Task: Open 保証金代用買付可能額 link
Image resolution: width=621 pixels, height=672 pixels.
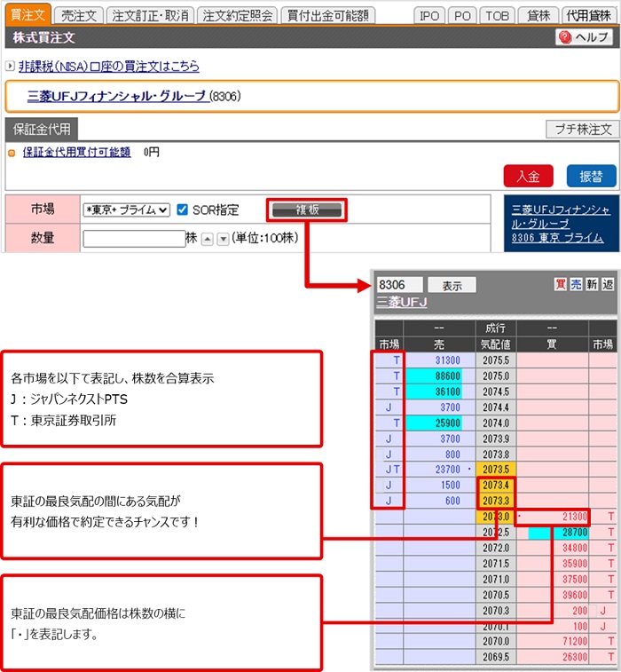Action: coord(76,152)
